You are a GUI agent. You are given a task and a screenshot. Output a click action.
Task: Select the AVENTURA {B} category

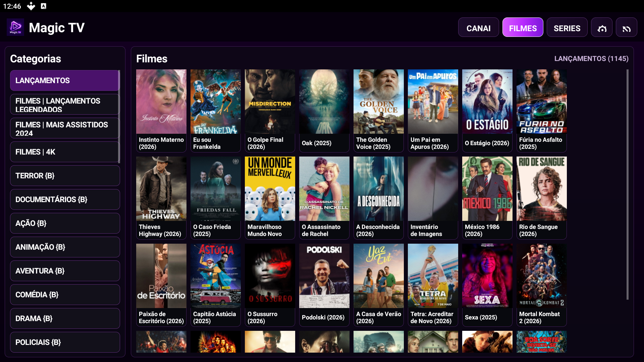tap(65, 271)
